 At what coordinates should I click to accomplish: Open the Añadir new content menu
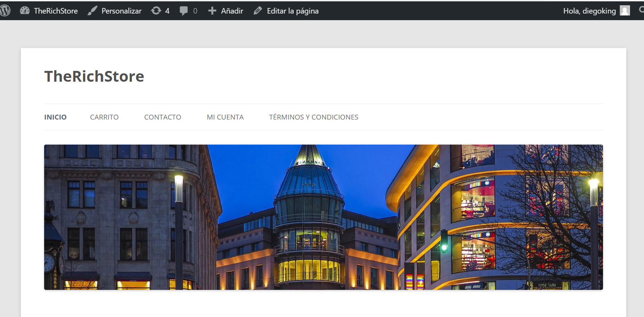(x=232, y=11)
